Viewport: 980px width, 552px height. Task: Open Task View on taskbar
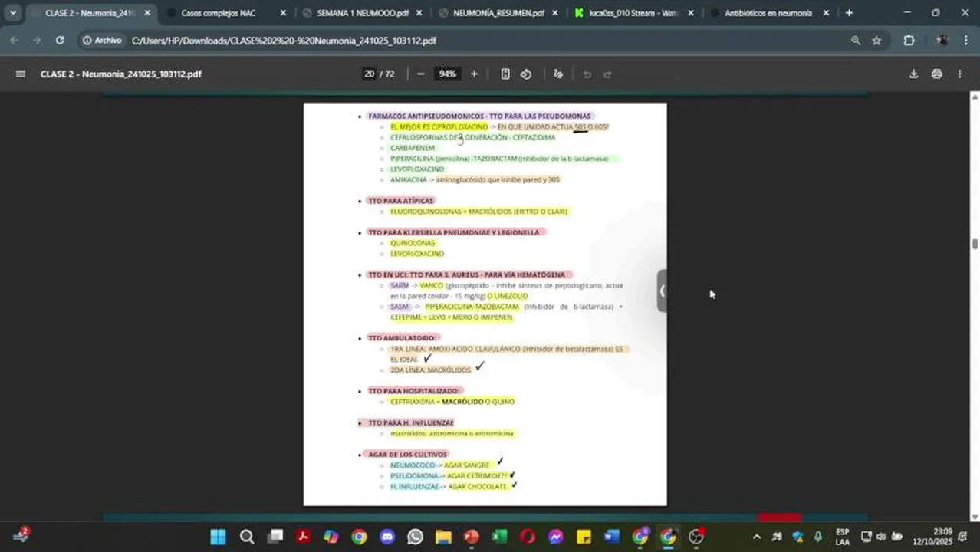pyautogui.click(x=275, y=537)
